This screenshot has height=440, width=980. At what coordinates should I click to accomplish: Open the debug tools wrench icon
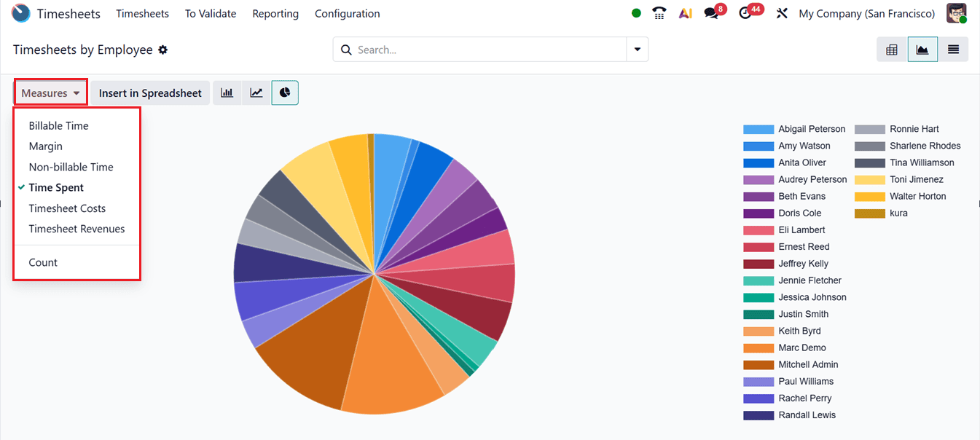click(x=782, y=13)
